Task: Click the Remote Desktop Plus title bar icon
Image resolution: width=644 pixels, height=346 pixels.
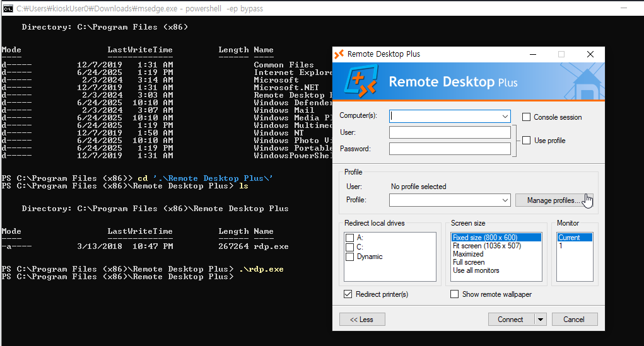Action: point(339,54)
